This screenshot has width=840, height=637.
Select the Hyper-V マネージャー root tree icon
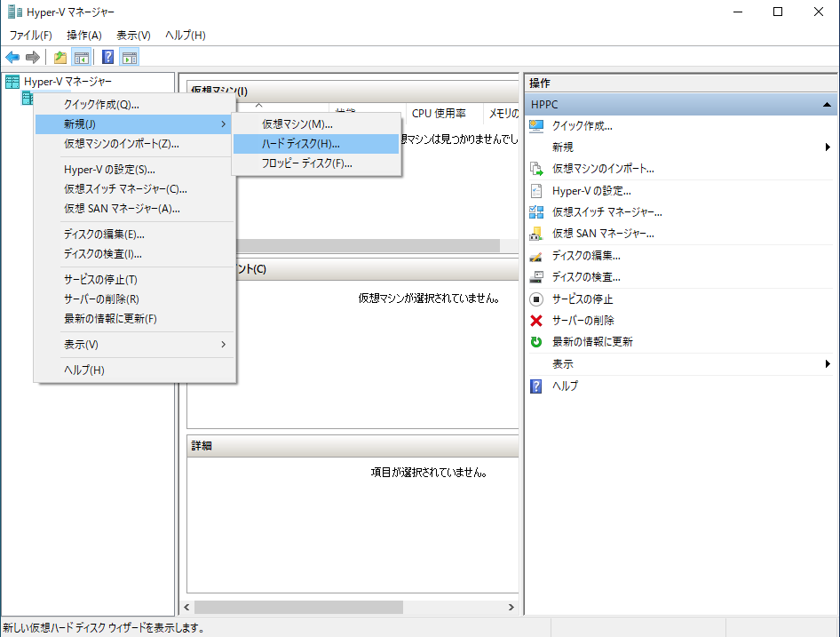tap(12, 82)
